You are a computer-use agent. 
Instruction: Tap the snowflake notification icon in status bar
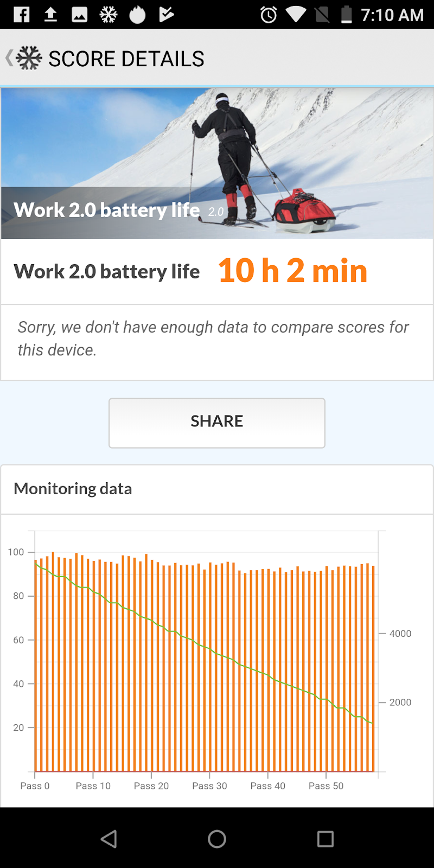108,15
